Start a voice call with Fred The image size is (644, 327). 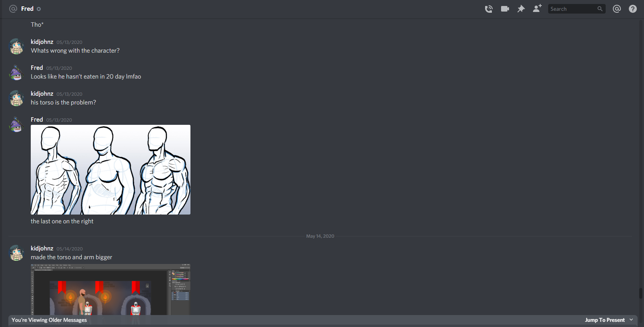tap(489, 9)
